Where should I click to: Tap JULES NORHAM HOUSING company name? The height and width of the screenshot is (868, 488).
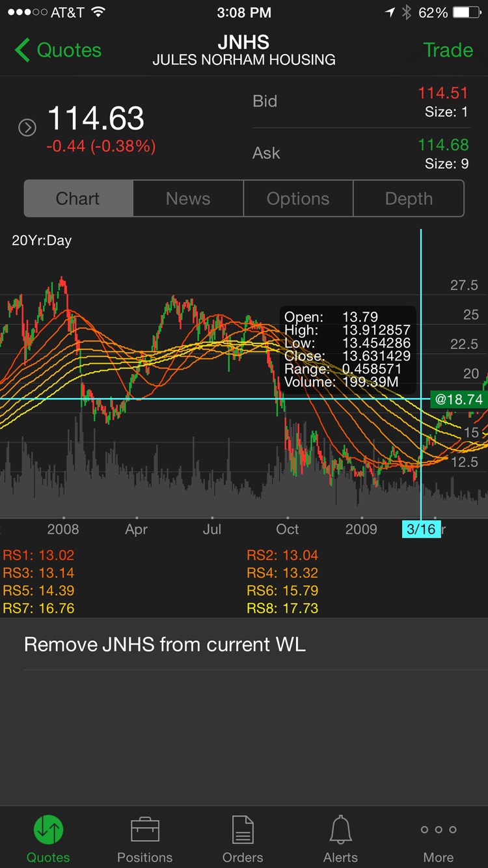point(244,60)
